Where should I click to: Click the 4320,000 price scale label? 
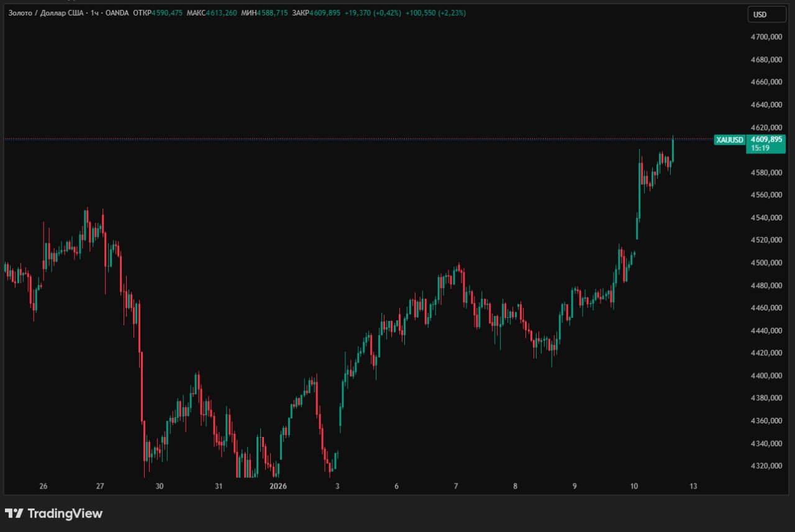click(766, 466)
